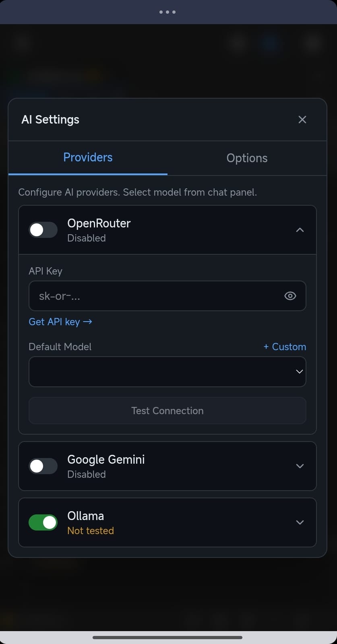Collapse the OpenRouter section chevron
The height and width of the screenshot is (644, 337).
(x=300, y=230)
